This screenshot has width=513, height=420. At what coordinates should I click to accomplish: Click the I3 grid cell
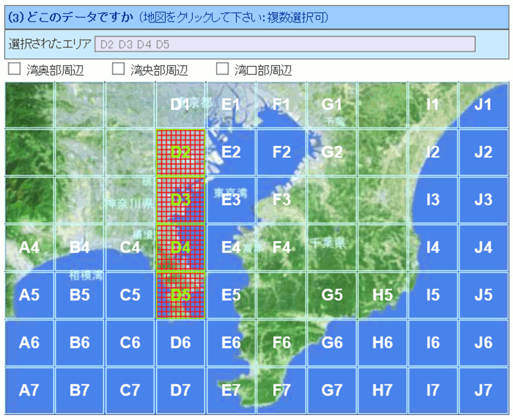433,200
